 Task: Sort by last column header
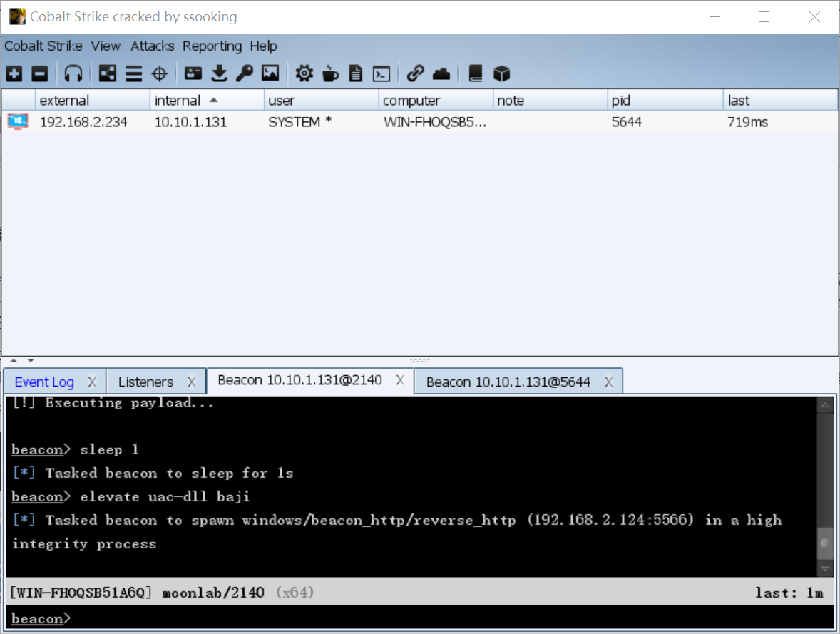point(780,101)
